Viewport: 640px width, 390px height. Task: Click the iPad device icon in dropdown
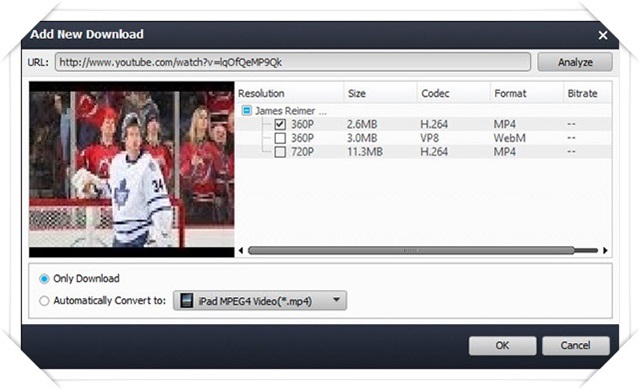[x=187, y=301]
